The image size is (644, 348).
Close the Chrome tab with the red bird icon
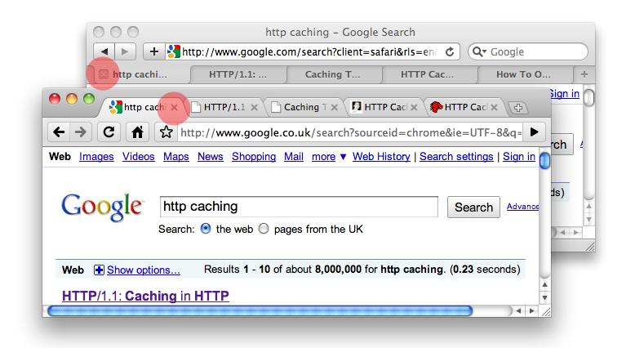click(494, 107)
